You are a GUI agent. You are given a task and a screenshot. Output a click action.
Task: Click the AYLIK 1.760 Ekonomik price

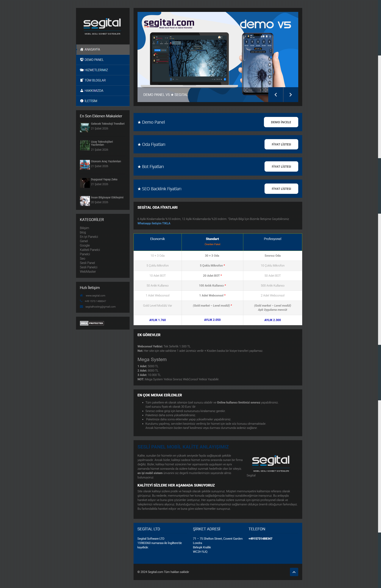[x=158, y=320]
